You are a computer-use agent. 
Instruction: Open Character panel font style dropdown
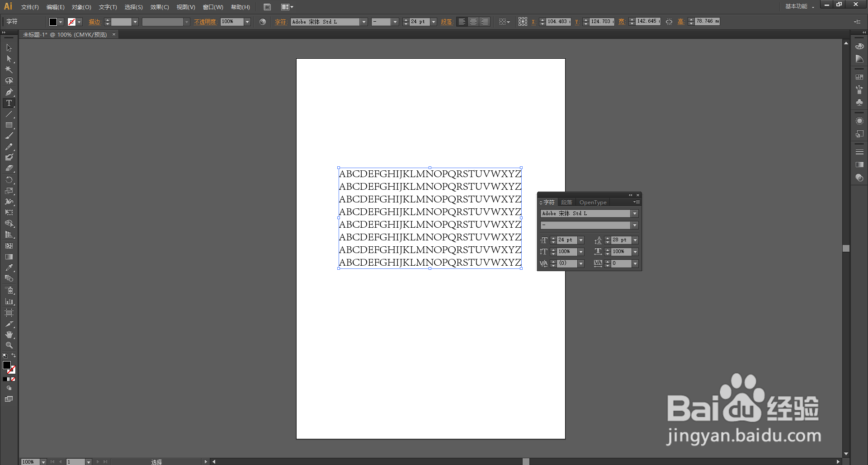coord(635,225)
